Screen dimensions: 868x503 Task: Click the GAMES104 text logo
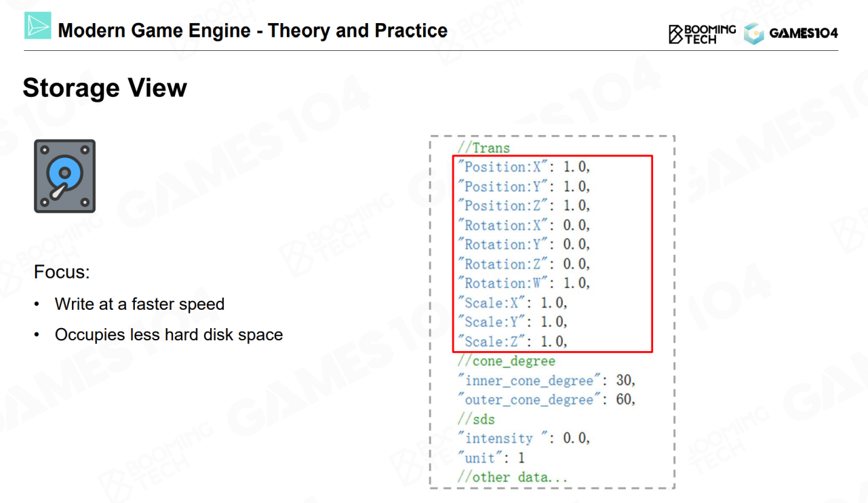pos(804,33)
